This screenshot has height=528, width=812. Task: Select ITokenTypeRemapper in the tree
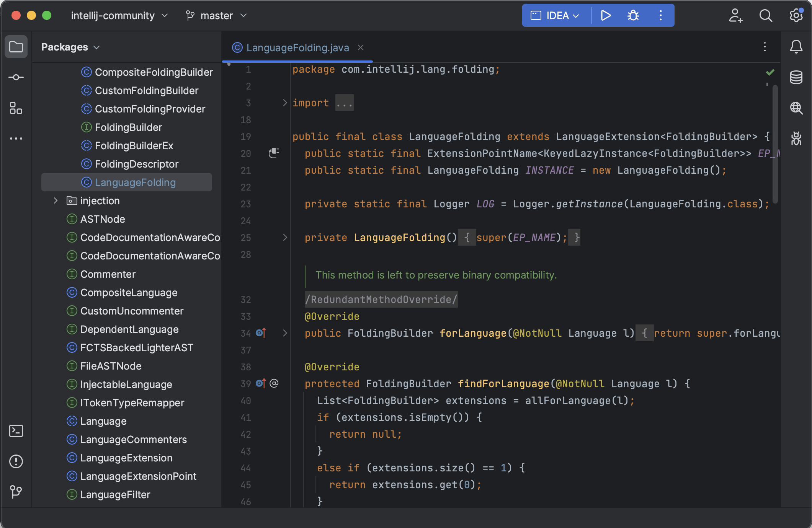click(132, 403)
